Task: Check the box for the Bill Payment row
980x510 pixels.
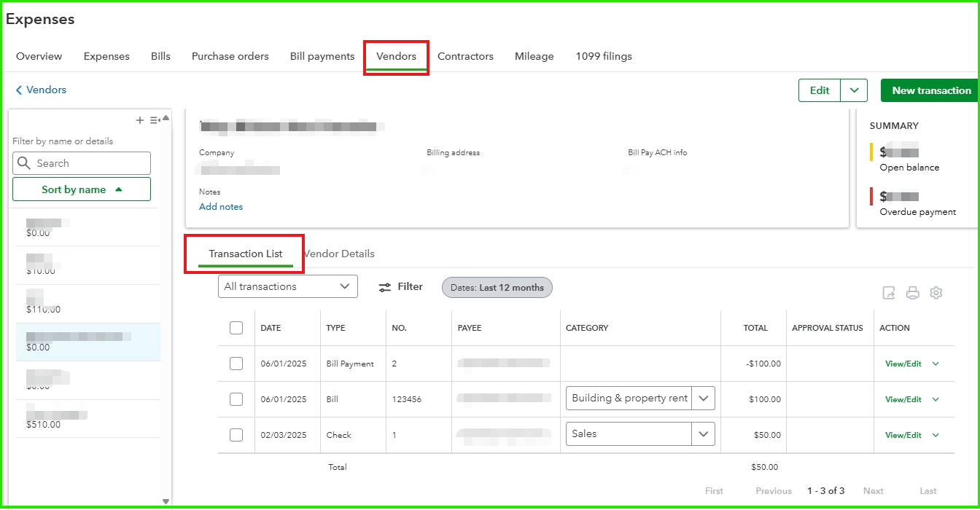Action: [x=236, y=364]
